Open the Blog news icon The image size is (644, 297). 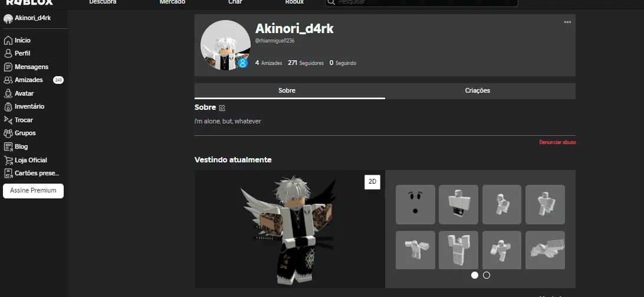[8, 146]
